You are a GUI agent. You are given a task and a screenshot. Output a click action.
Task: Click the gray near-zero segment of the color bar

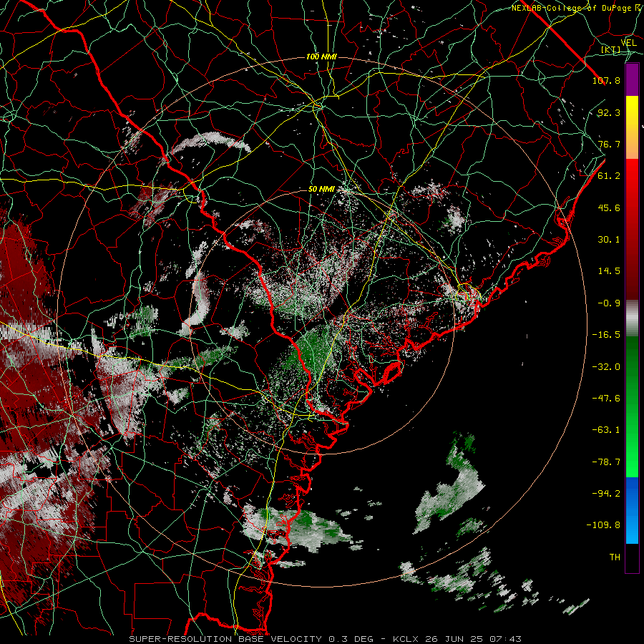[x=632, y=318]
